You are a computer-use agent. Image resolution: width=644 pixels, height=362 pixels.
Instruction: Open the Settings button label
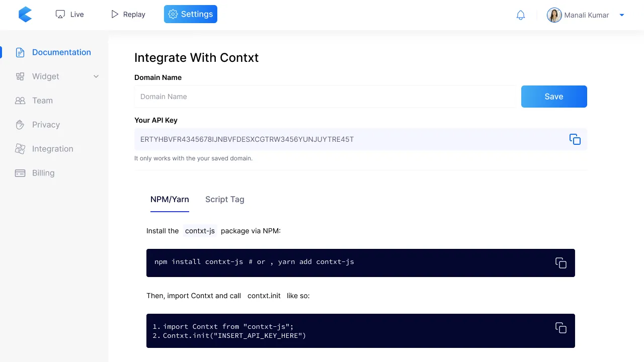pos(197,14)
